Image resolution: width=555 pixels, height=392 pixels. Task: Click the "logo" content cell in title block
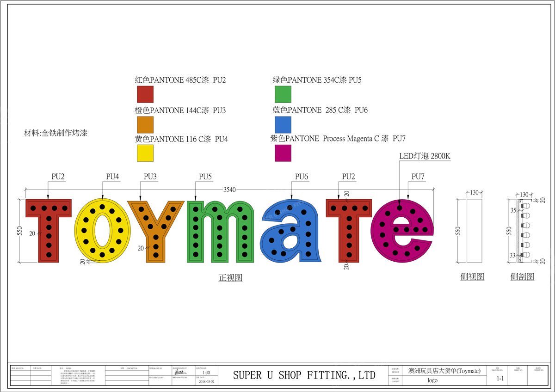tap(432, 380)
